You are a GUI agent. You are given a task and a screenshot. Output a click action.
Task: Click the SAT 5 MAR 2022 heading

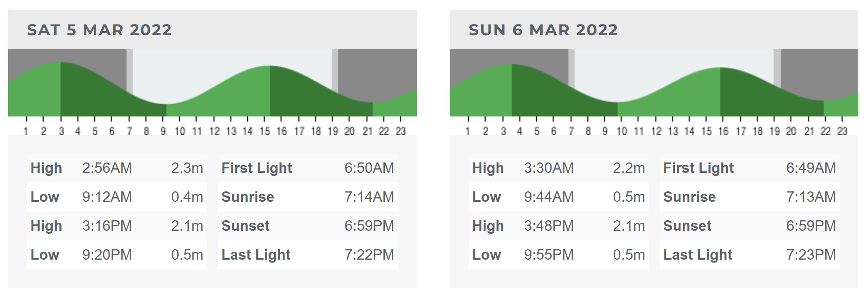(99, 30)
